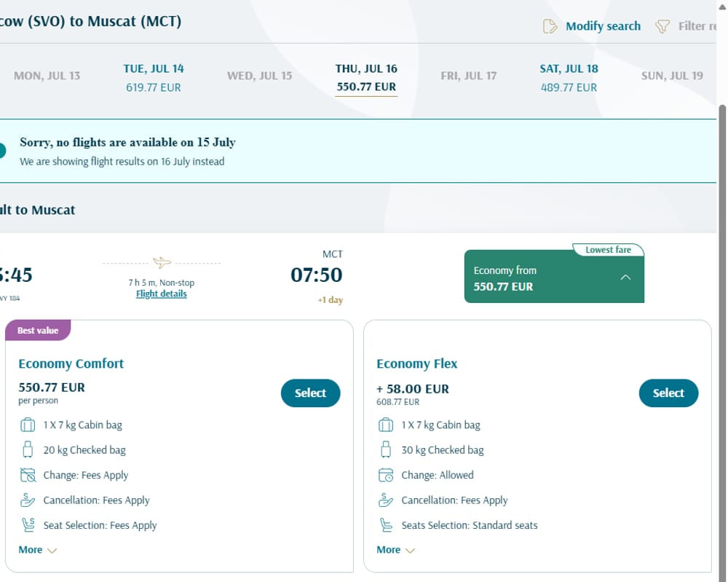
Task: Click change allowed calendar icon in Economy Flex
Action: [386, 475]
